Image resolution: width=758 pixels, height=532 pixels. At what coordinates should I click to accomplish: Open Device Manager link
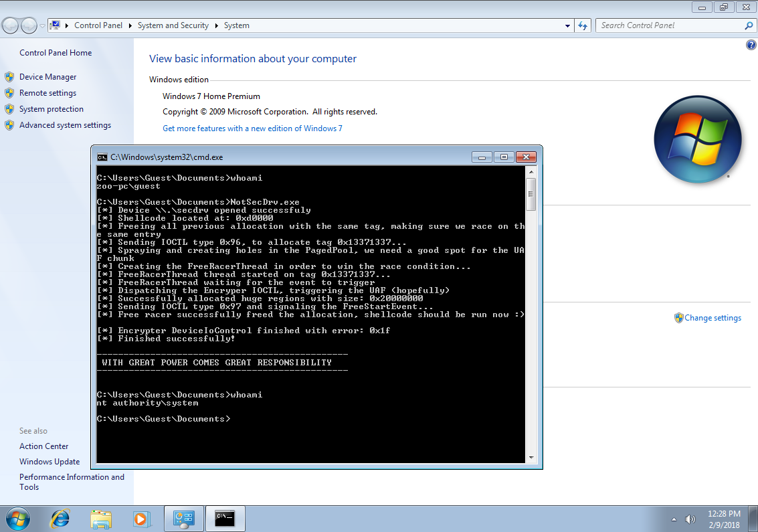point(48,77)
